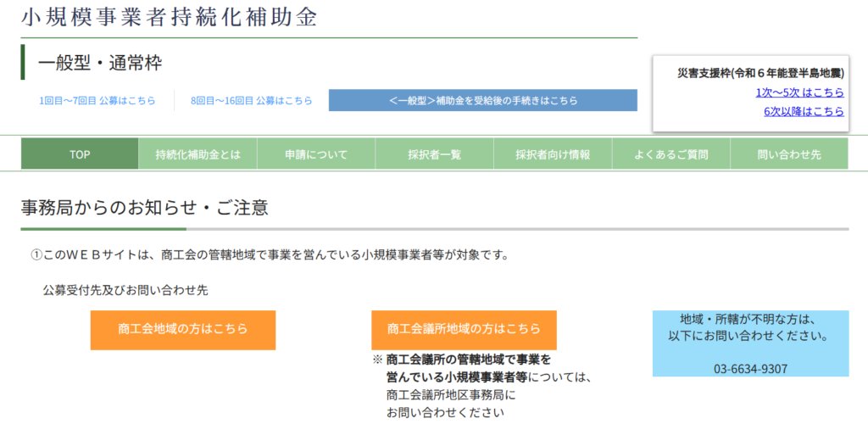This screenshot has width=868, height=424.
Task: Click the 災害支援枠(令和６年能登半島地震) box title
Action: 760,74
